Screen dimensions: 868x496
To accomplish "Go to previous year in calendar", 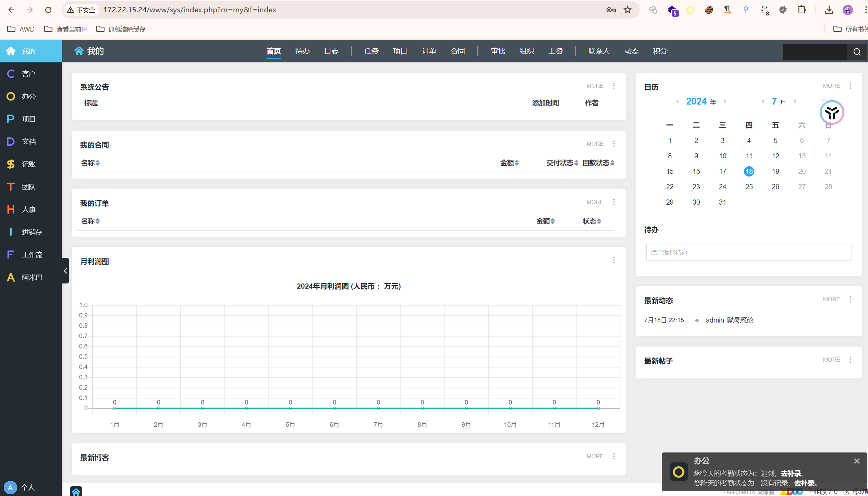I will [677, 101].
